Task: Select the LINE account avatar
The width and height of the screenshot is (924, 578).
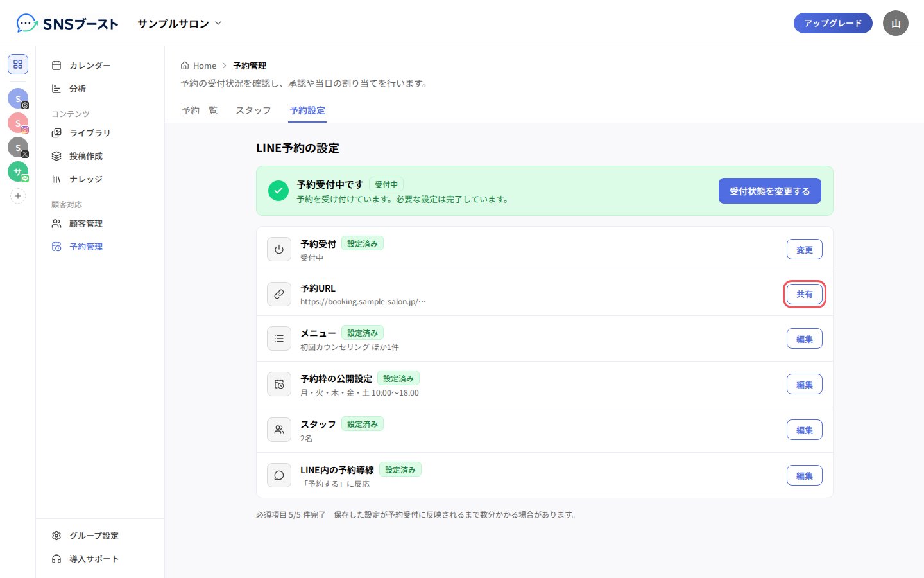Action: tap(18, 171)
